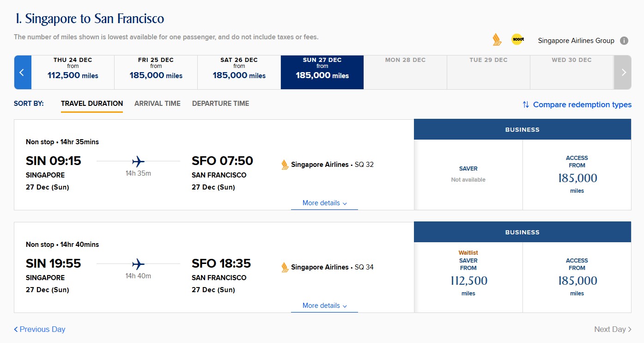
Task: Click the plane icon on the SQ 34 flight
Action: coord(138,264)
